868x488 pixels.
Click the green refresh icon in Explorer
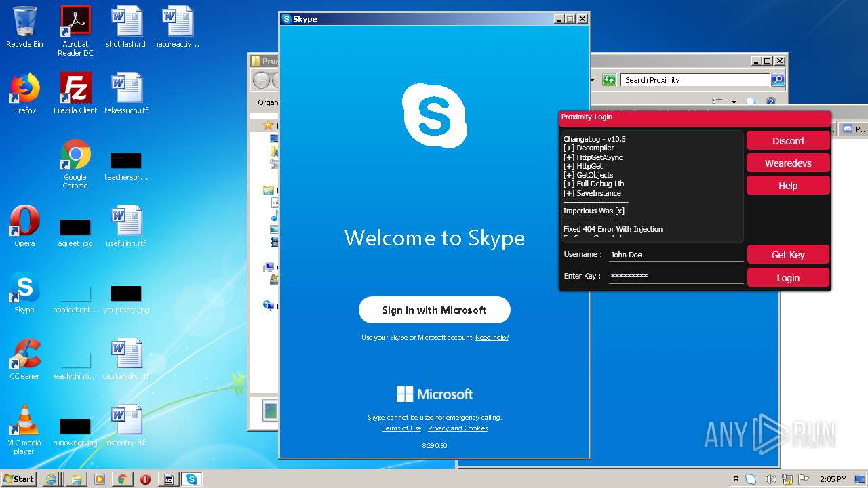[x=609, y=80]
